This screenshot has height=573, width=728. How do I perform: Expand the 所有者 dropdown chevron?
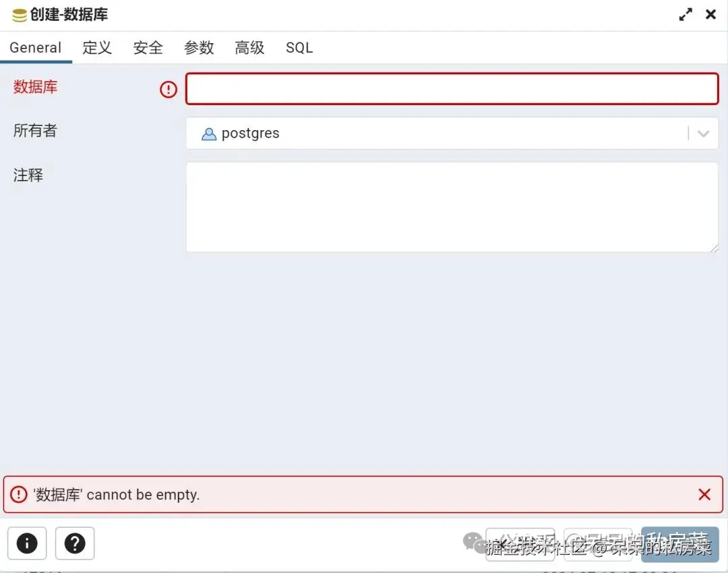coord(703,133)
